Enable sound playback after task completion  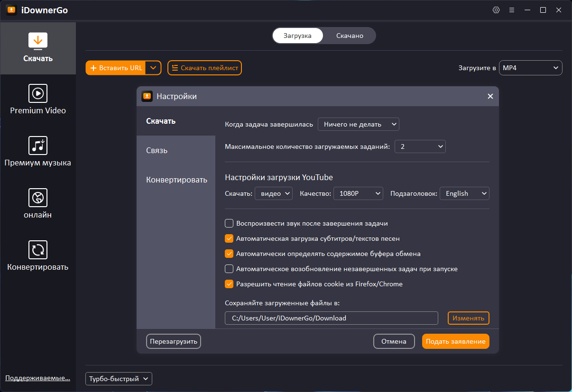[x=229, y=223]
